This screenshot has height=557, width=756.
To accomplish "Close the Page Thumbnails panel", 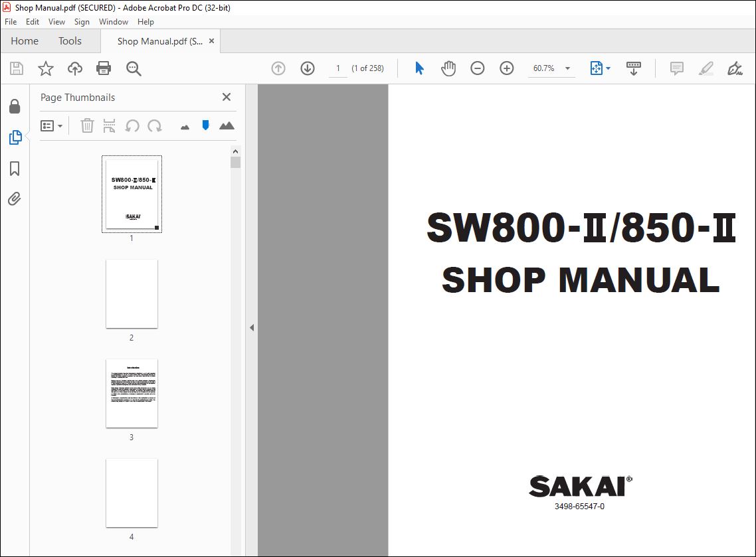I will (226, 98).
